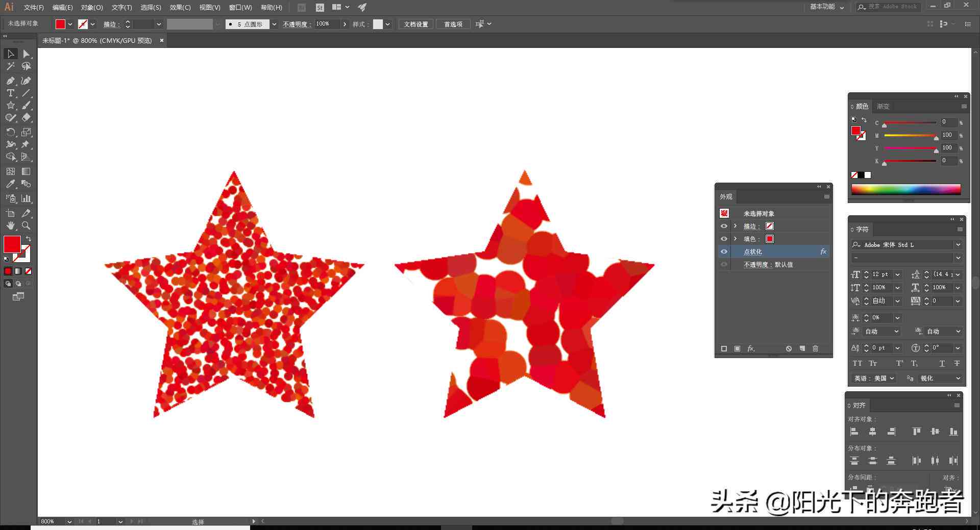Set paint mode to Gradient in toolbox

click(x=18, y=271)
